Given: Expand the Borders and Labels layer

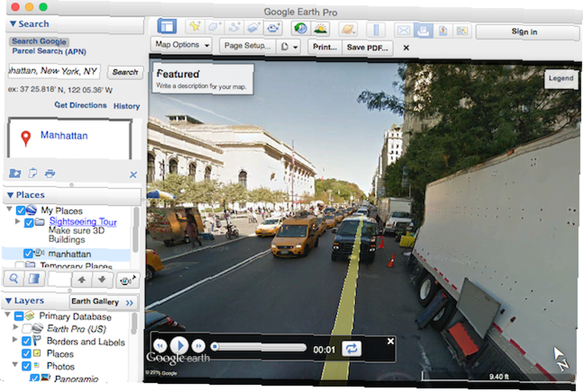Looking at the screenshot, I should point(15,339).
